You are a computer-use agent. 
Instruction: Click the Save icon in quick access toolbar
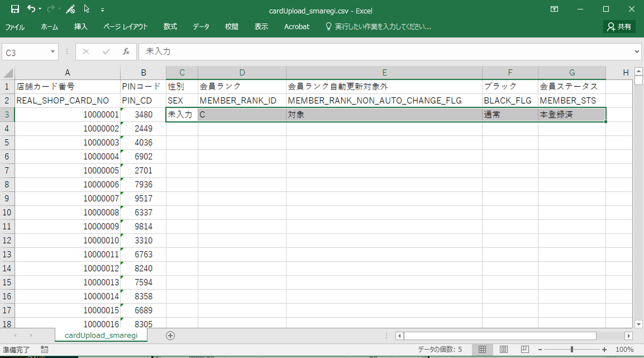(15, 9)
